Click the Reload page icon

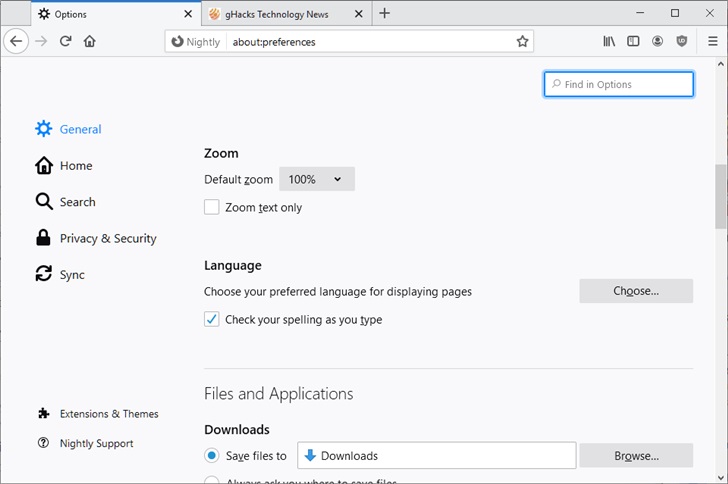[x=65, y=41]
